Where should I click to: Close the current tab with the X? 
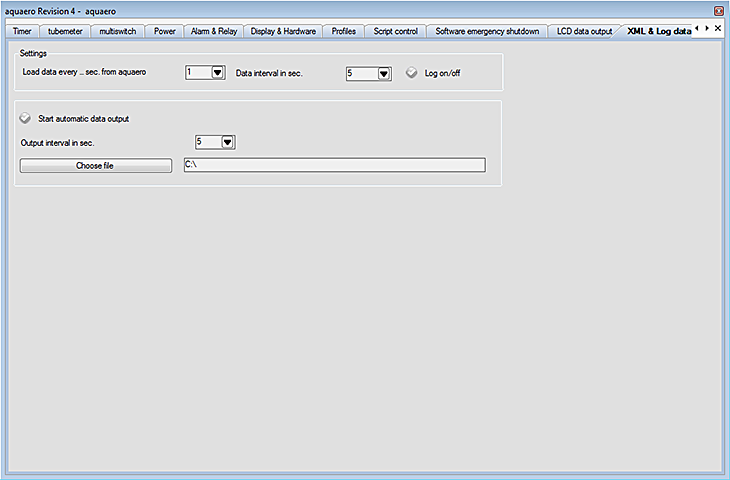pyautogui.click(x=717, y=29)
